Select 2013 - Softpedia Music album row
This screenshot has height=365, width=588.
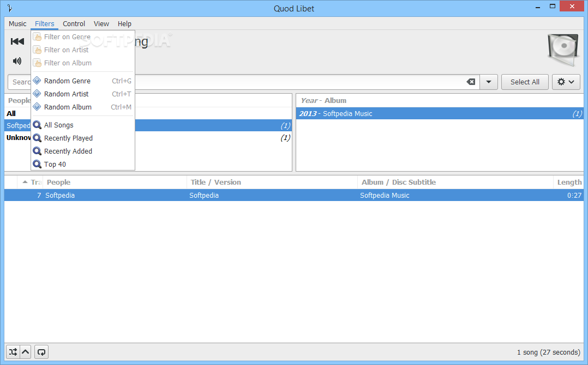pyautogui.click(x=440, y=113)
